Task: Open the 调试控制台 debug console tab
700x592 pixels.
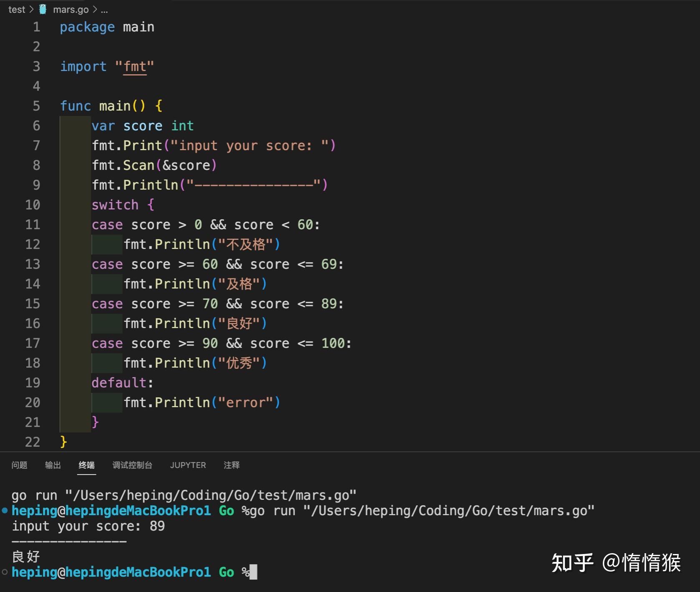Action: [132, 465]
